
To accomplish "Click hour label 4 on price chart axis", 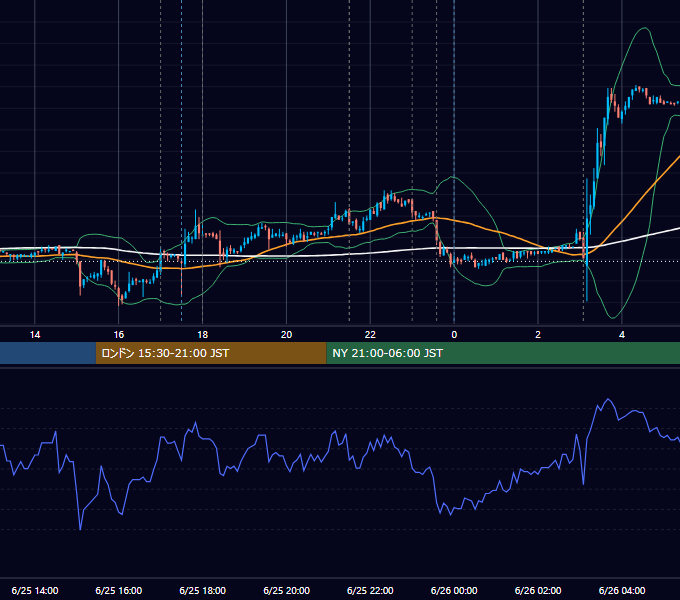I will pos(622,335).
